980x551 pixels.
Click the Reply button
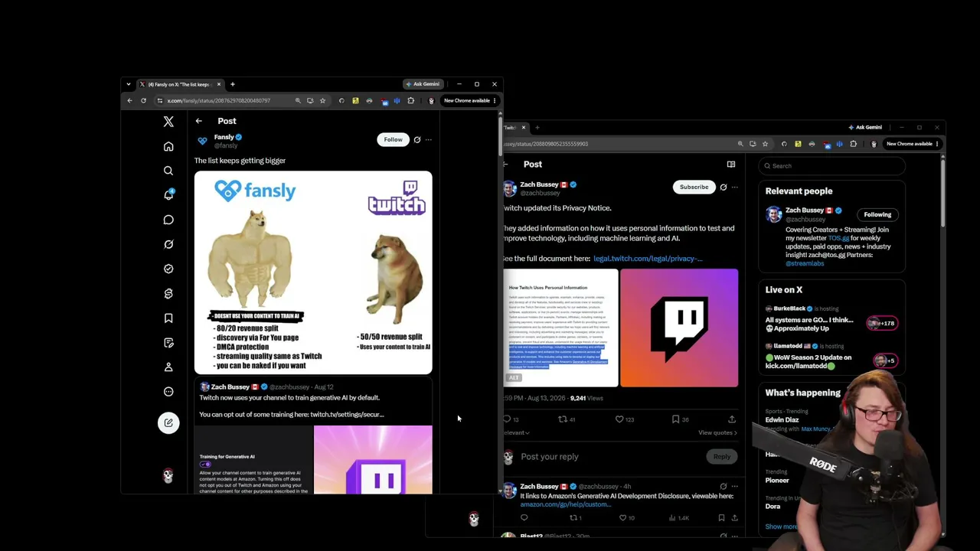pyautogui.click(x=722, y=457)
